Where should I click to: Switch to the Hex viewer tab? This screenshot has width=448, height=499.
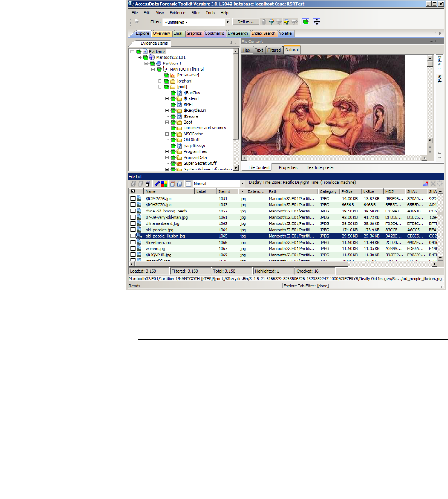point(247,50)
